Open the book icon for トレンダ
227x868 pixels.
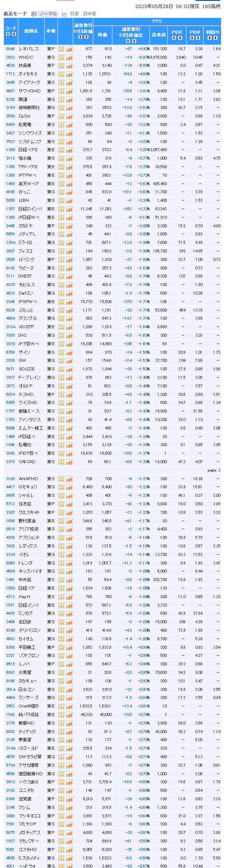(x=61, y=563)
